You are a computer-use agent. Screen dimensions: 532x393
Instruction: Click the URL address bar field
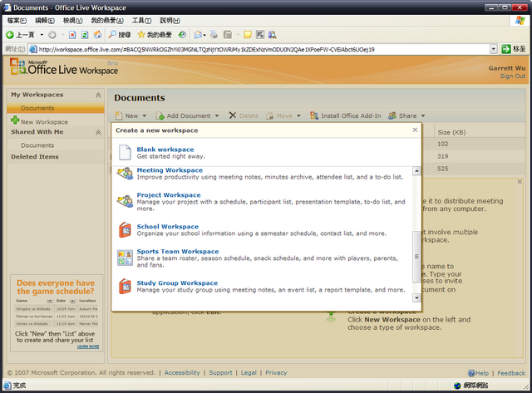pyautogui.click(x=264, y=49)
